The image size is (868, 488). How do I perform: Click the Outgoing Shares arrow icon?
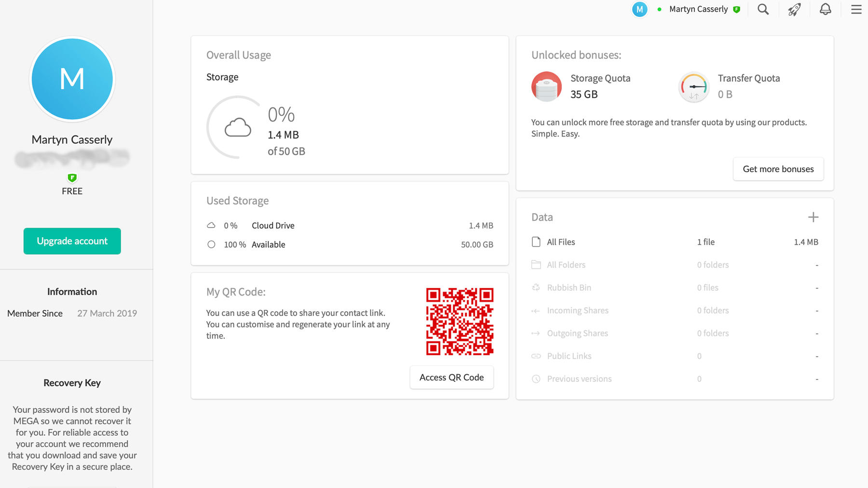coord(536,333)
